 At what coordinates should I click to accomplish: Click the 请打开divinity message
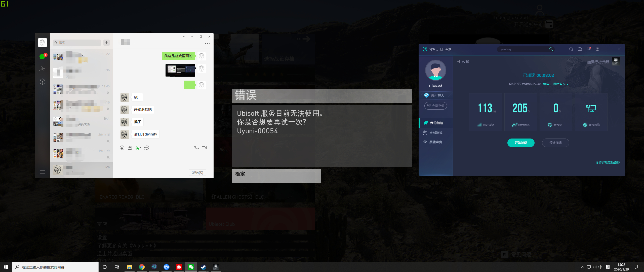[145, 134]
